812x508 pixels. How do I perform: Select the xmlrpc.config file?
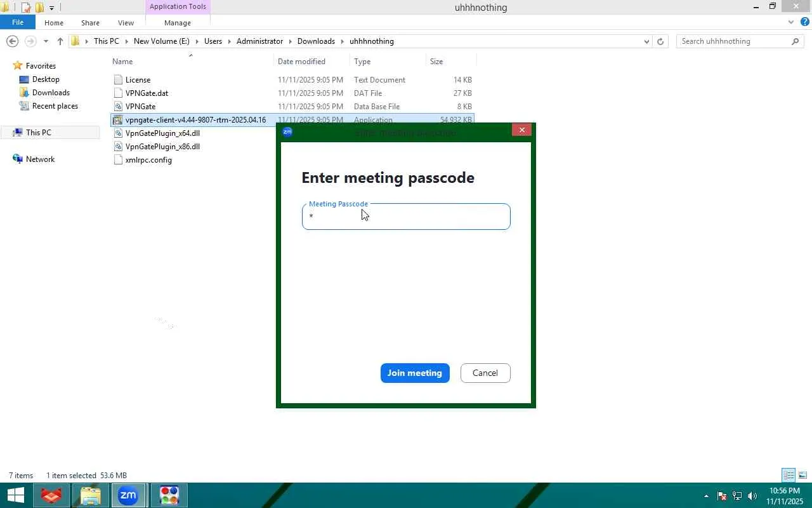click(x=148, y=160)
